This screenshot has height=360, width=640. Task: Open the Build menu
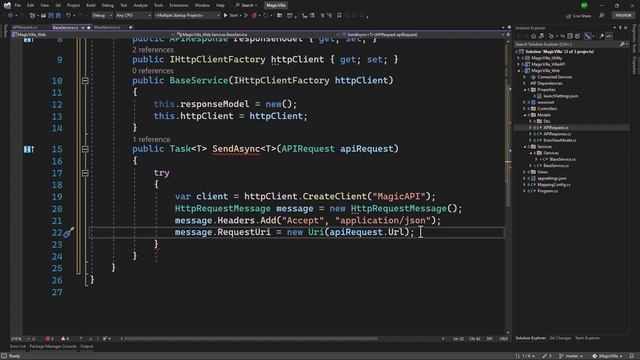[91, 5]
